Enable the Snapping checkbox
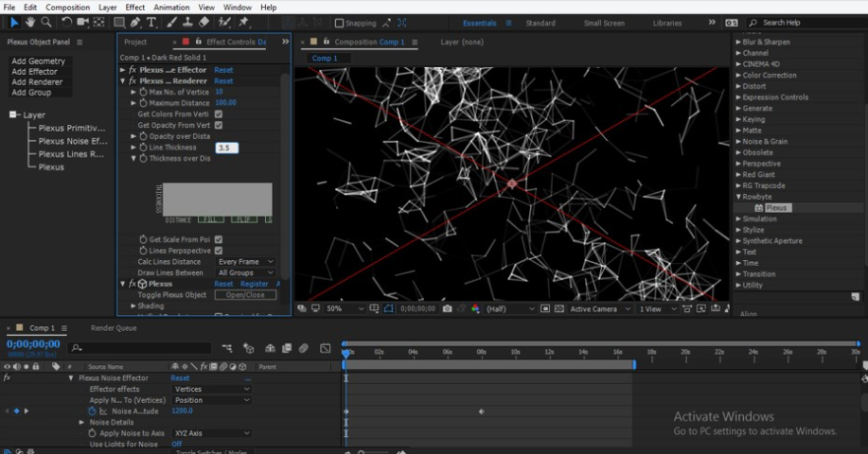868x454 pixels. pyautogui.click(x=340, y=23)
